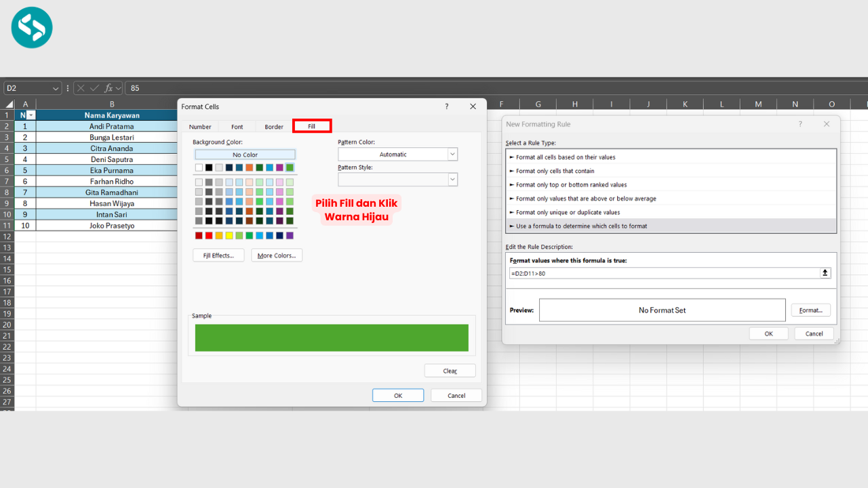This screenshot has height=488, width=868.
Task: Click the More Colors button
Action: 276,255
